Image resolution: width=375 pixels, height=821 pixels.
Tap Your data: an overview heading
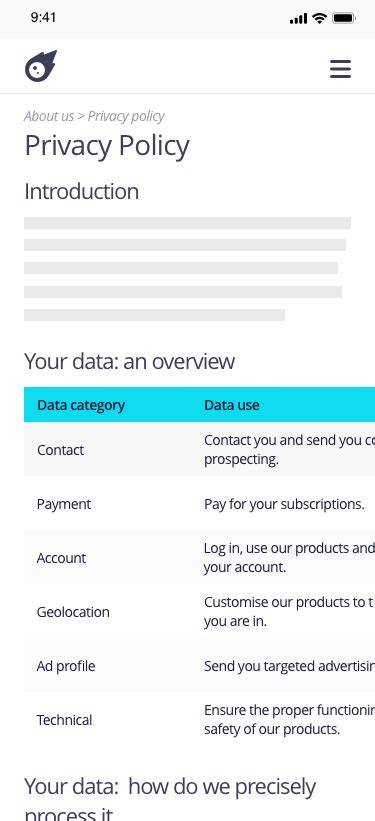click(x=130, y=361)
